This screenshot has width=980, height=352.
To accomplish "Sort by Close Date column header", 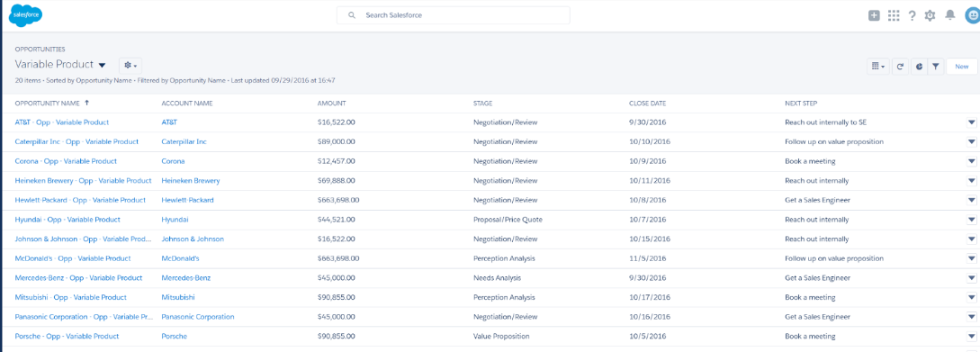I will tap(647, 104).
